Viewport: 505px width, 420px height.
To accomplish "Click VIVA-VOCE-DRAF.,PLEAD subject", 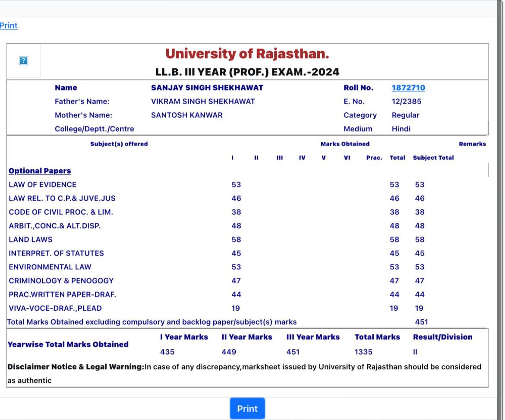I will 55,308.
